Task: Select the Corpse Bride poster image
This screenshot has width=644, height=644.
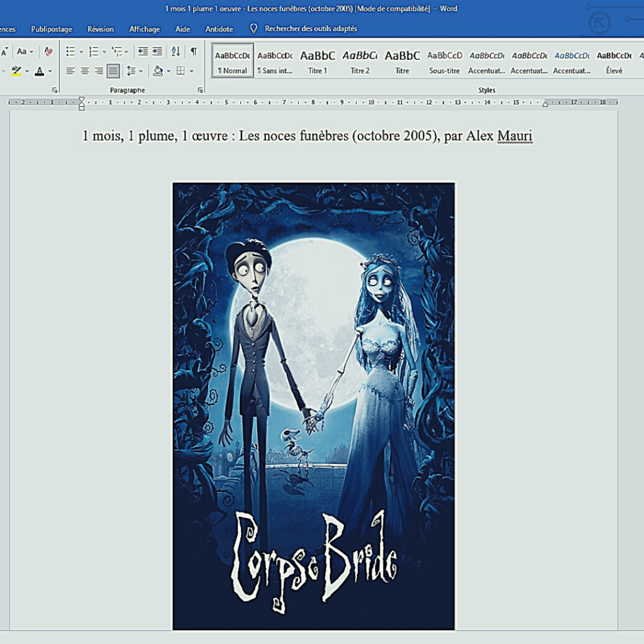Action: coord(313,406)
